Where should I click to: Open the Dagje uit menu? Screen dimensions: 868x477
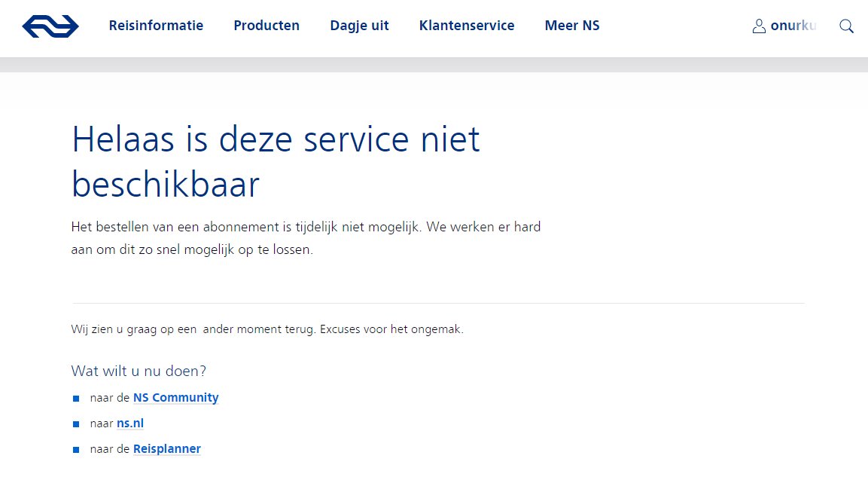coord(359,26)
